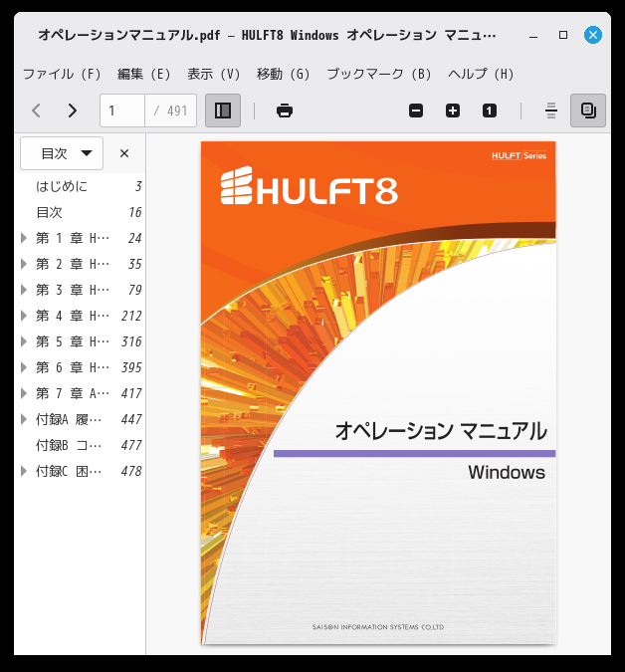625x672 pixels.
Task: Open the 表示 (V) menu
Action: (x=213, y=74)
